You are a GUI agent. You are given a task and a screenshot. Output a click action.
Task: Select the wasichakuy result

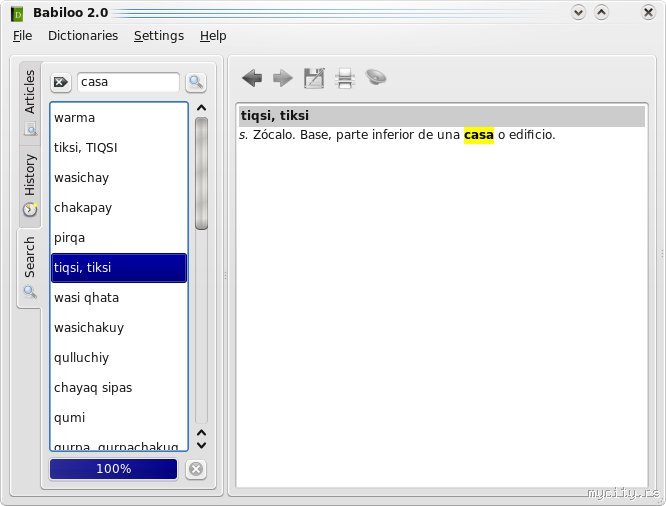tap(119, 328)
